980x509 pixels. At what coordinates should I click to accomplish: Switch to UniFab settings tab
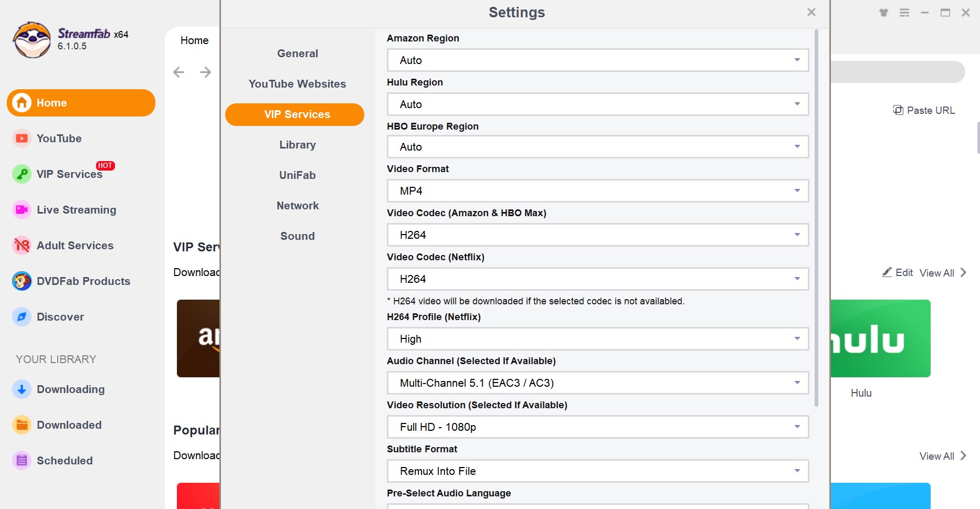point(297,175)
